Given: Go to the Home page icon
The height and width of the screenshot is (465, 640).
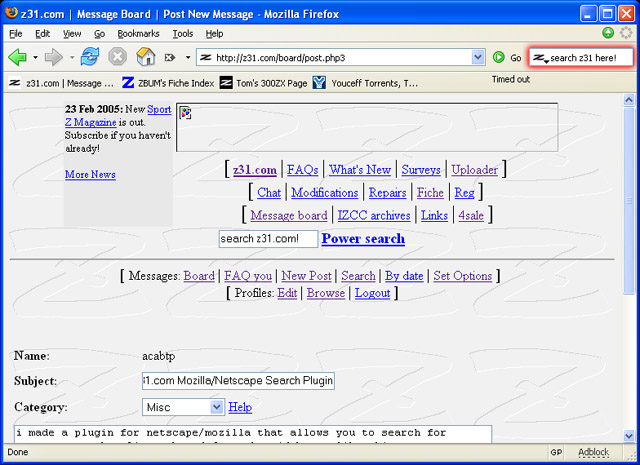Looking at the screenshot, I should click(x=146, y=56).
